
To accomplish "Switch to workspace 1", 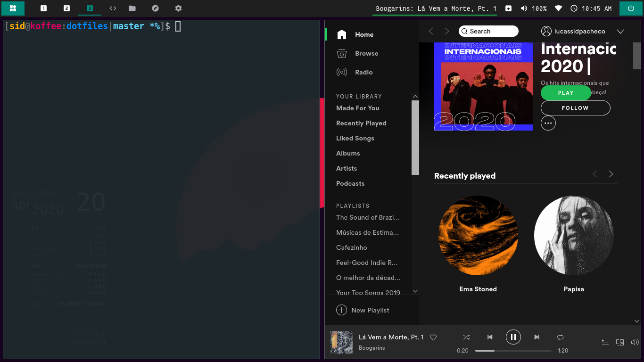I will (43, 8).
